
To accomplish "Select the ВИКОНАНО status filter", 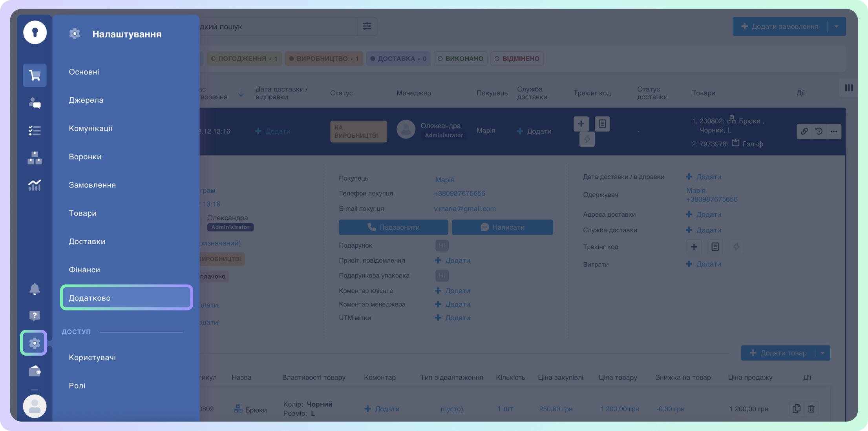I will 460,58.
